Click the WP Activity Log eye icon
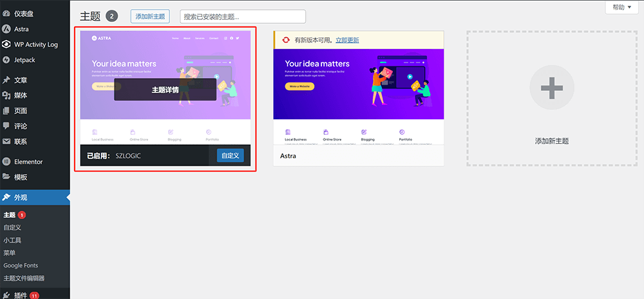 coord(6,44)
